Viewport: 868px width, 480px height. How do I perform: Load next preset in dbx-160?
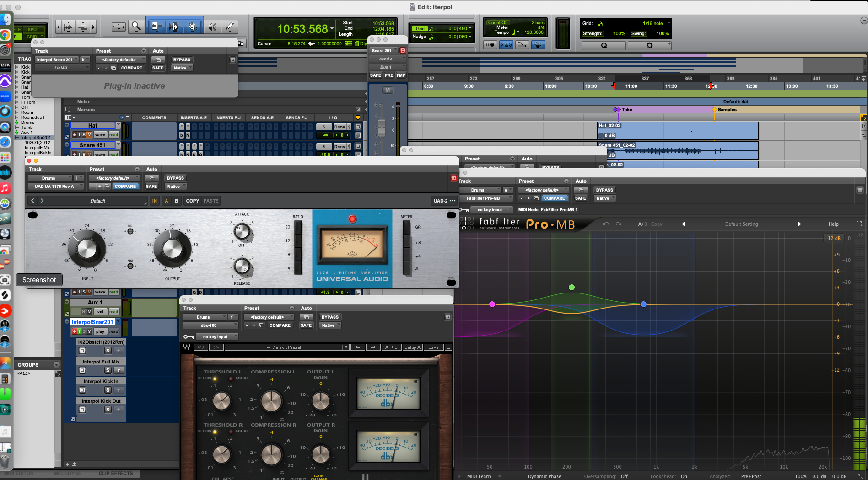tap(373, 347)
